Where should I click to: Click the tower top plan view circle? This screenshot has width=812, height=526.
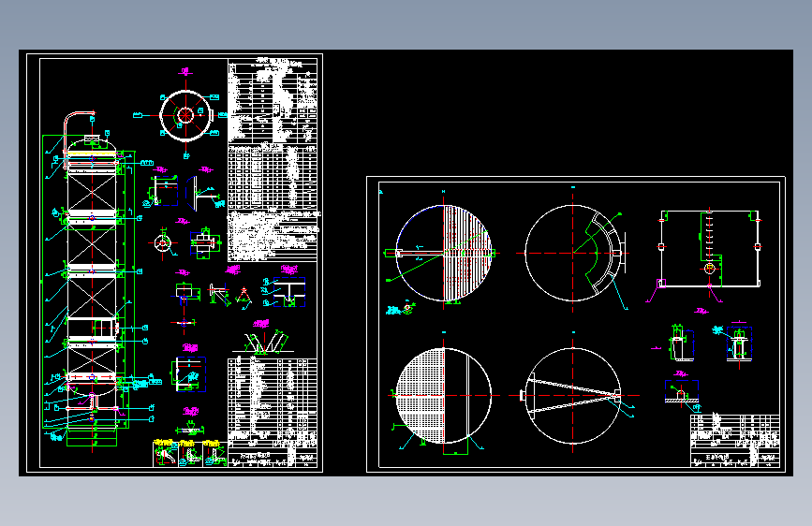[185, 115]
